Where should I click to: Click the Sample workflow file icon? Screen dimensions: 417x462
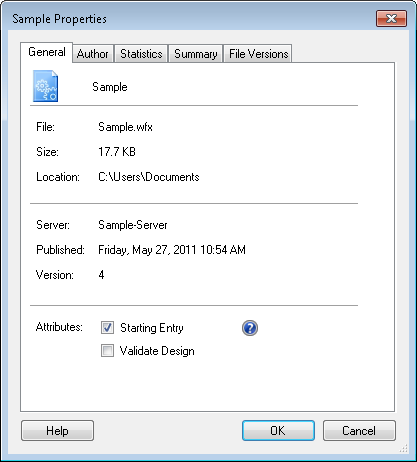click(x=45, y=86)
